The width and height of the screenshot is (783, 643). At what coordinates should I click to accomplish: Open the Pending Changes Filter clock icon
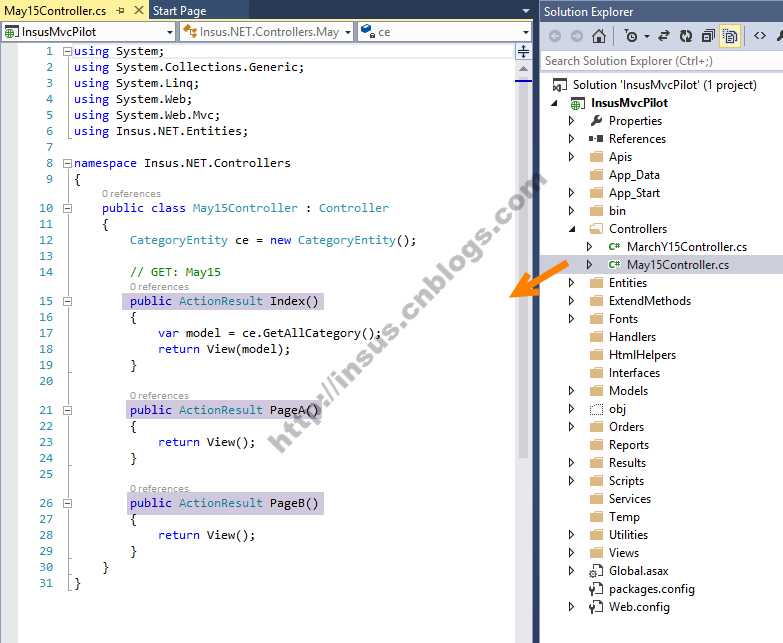point(631,36)
